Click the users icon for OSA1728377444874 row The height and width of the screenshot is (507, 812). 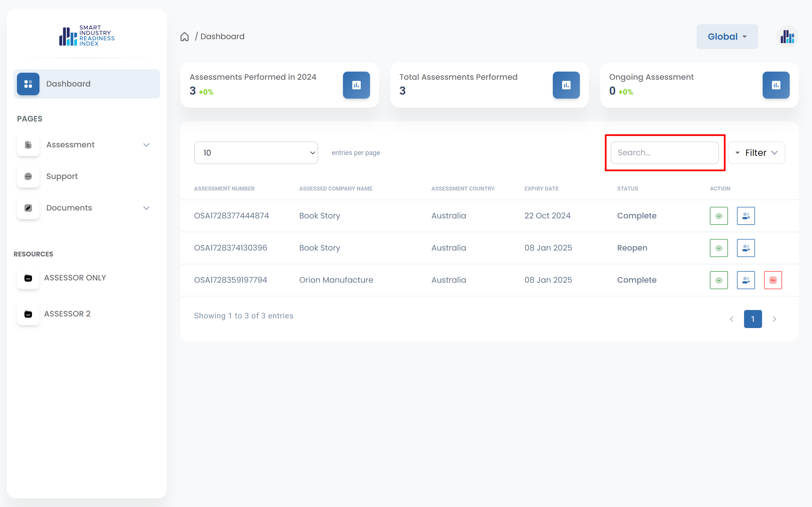(745, 216)
